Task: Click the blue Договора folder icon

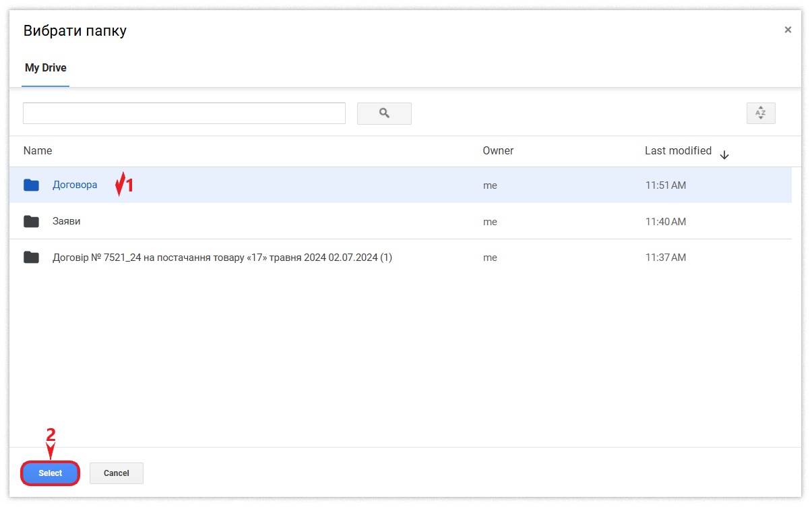Action: [x=31, y=185]
